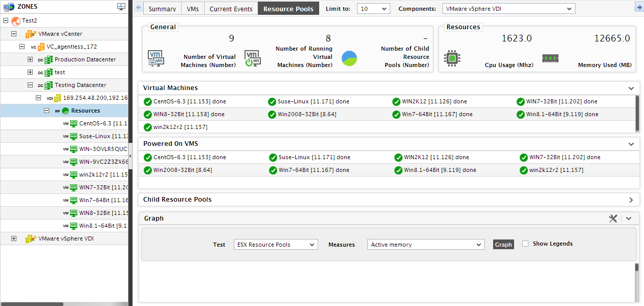Click the Child Resource Pools pie icon

(x=349, y=58)
